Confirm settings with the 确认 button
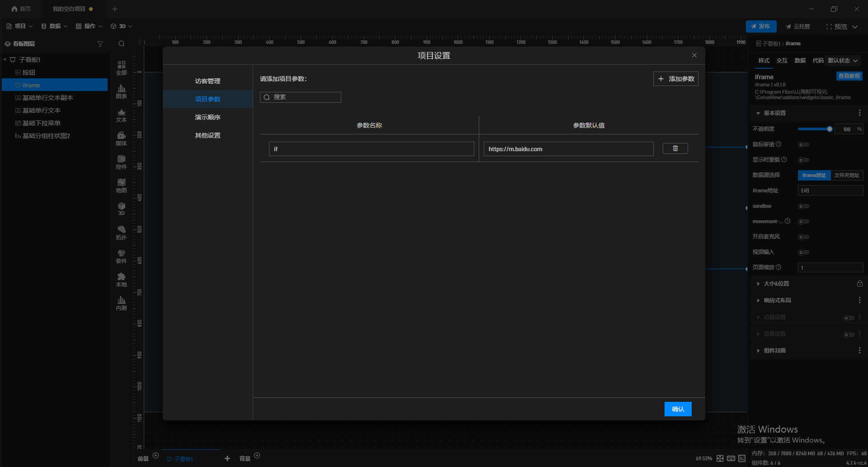This screenshot has width=868, height=467. pos(678,409)
